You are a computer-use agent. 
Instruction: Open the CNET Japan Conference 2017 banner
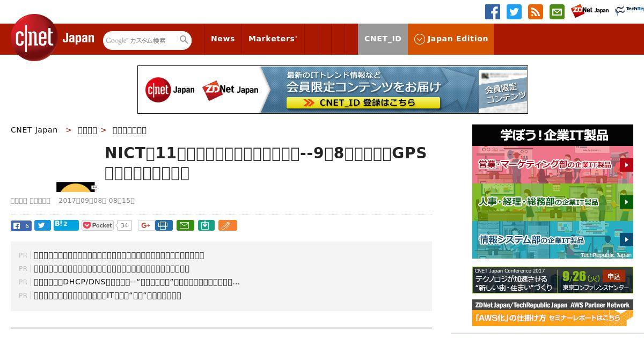point(553,280)
